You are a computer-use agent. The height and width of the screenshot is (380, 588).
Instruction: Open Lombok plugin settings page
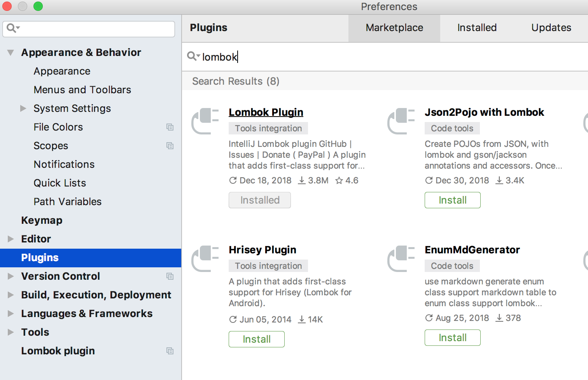point(58,351)
